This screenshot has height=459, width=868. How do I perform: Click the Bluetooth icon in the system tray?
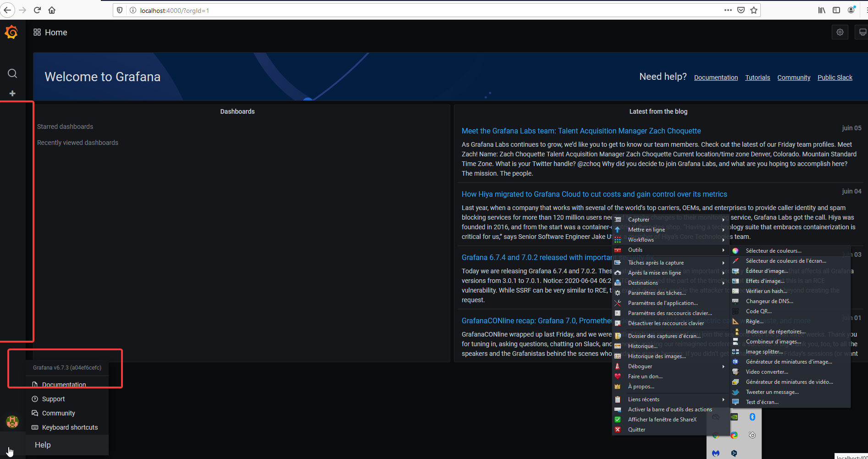tap(752, 416)
